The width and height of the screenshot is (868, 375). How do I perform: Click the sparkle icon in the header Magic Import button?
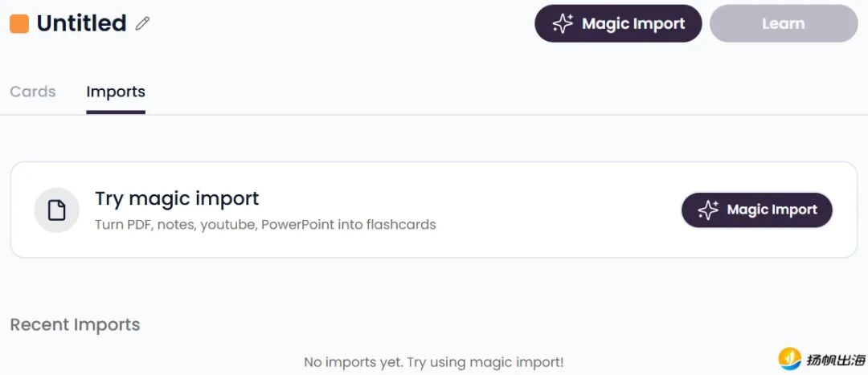point(563,23)
